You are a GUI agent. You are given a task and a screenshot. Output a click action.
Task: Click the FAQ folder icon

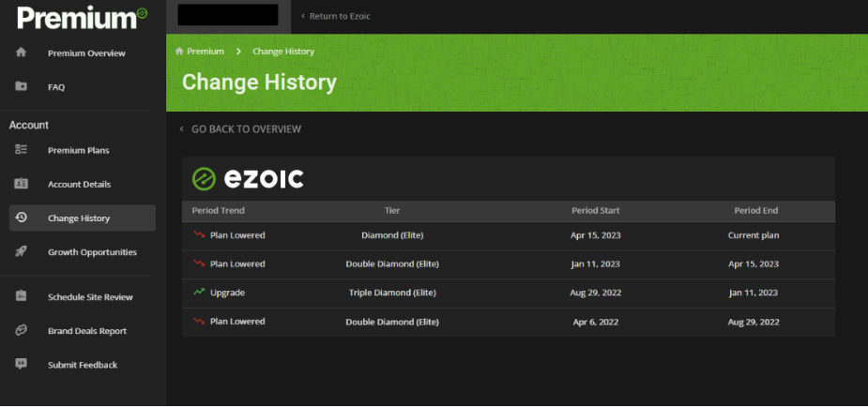click(21, 86)
